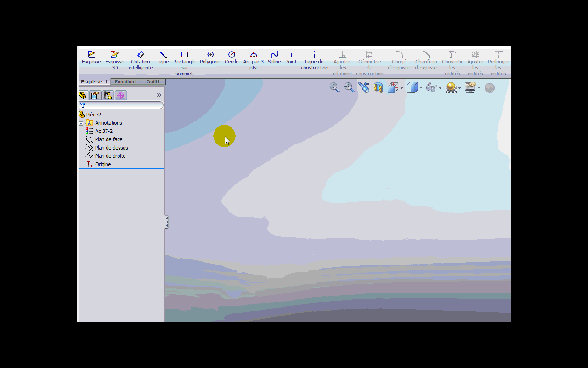The width and height of the screenshot is (588, 368).
Task: Activate Ligne de construction tool
Action: [315, 61]
